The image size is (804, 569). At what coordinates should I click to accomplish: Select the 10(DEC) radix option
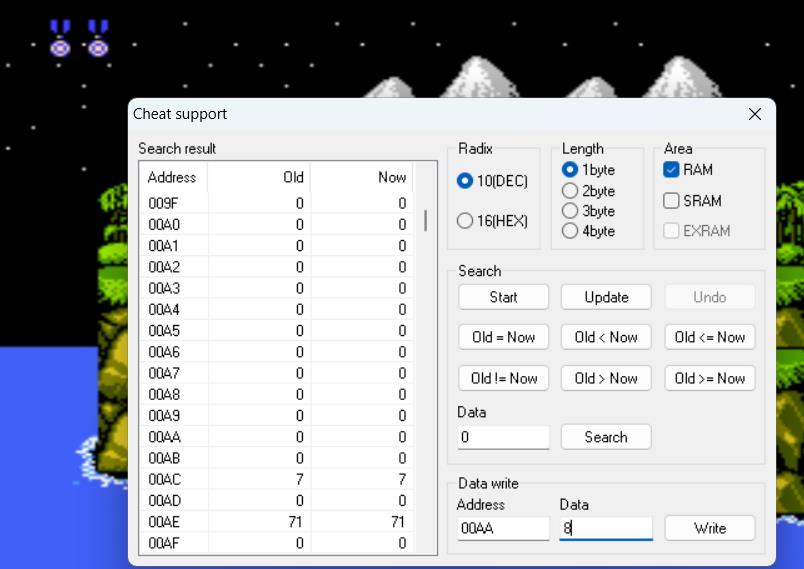pos(492,181)
